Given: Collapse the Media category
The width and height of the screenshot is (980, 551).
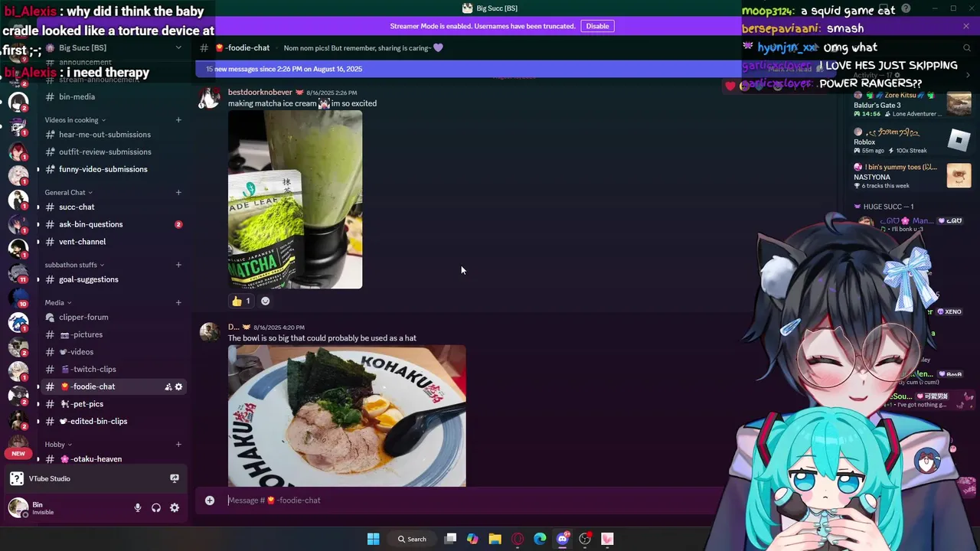Looking at the screenshot, I should tap(58, 302).
